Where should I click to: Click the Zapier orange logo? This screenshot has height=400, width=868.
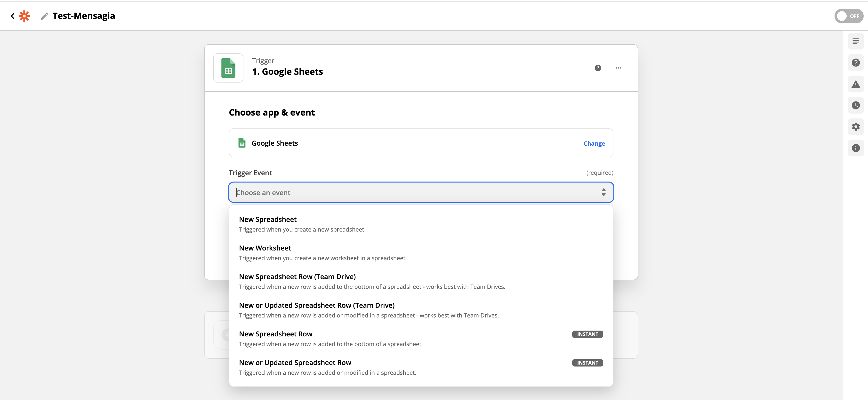tap(24, 16)
